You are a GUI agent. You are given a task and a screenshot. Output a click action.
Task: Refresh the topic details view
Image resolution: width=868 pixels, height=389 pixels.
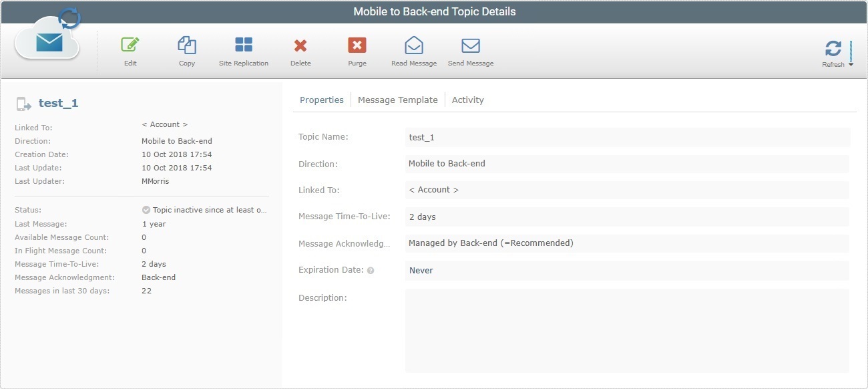833,49
